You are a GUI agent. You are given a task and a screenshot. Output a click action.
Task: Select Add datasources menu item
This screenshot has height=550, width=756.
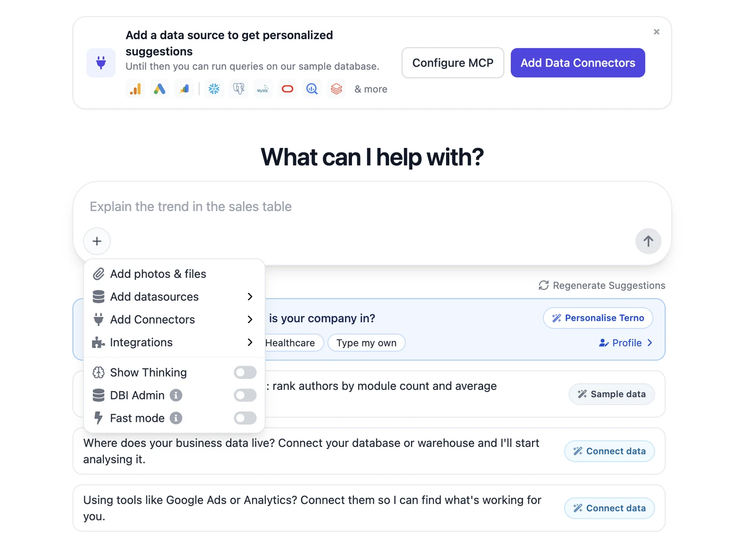pos(174,297)
